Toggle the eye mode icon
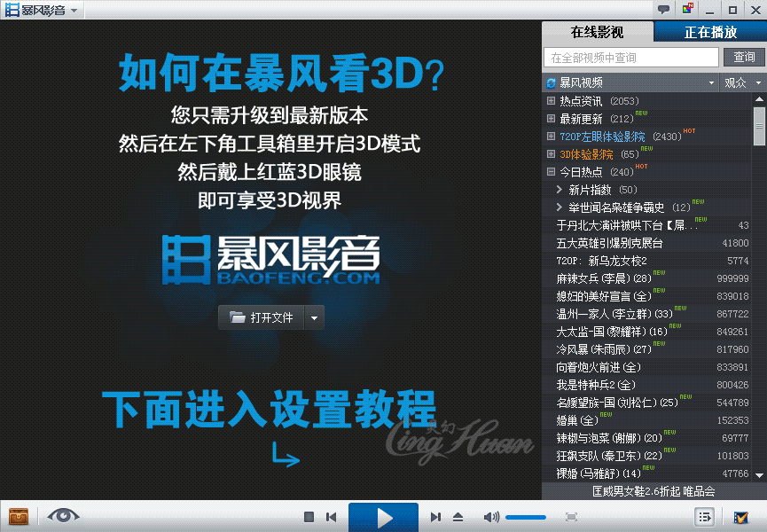Viewport: 767px width, 532px height. tap(63, 515)
